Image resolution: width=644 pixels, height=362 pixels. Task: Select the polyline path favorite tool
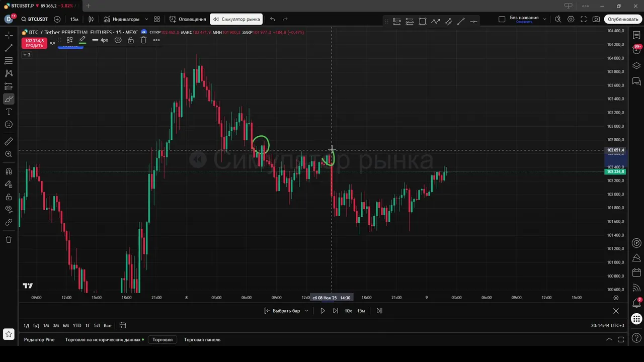click(x=435, y=21)
